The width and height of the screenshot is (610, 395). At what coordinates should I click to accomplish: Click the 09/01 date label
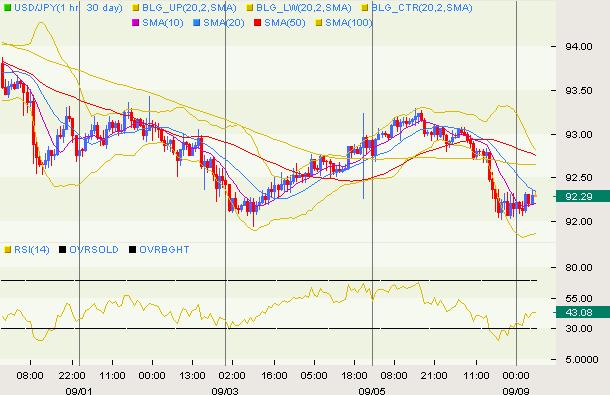coord(79,391)
